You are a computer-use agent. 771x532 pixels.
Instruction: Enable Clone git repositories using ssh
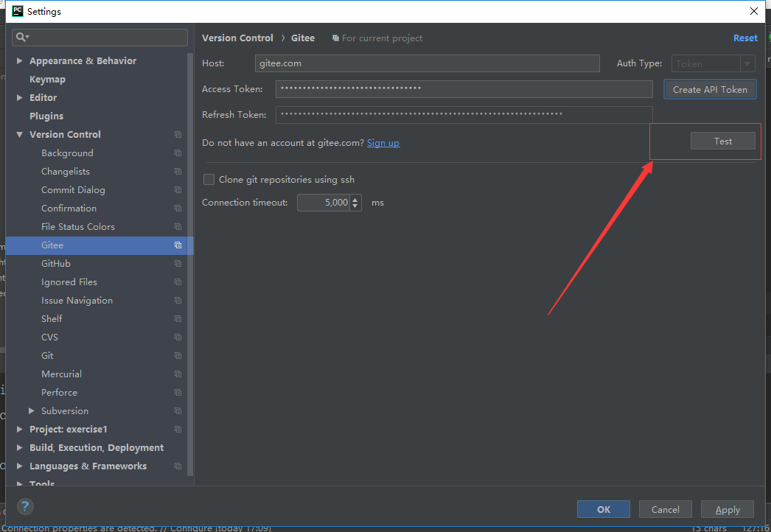[x=209, y=180]
